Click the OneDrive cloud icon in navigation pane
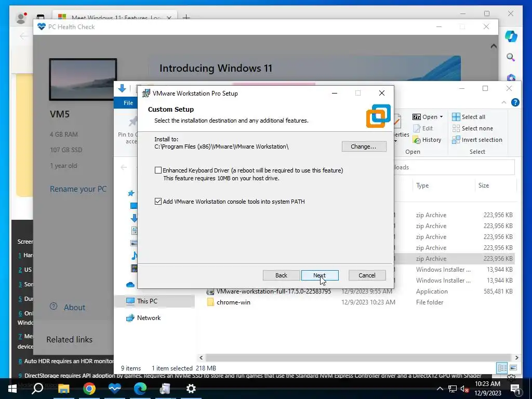 click(130, 285)
